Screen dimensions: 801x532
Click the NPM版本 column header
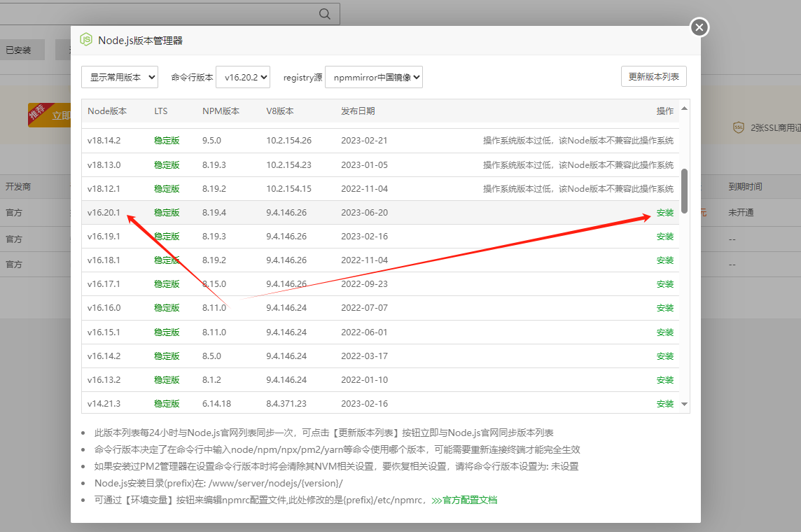tap(221, 111)
